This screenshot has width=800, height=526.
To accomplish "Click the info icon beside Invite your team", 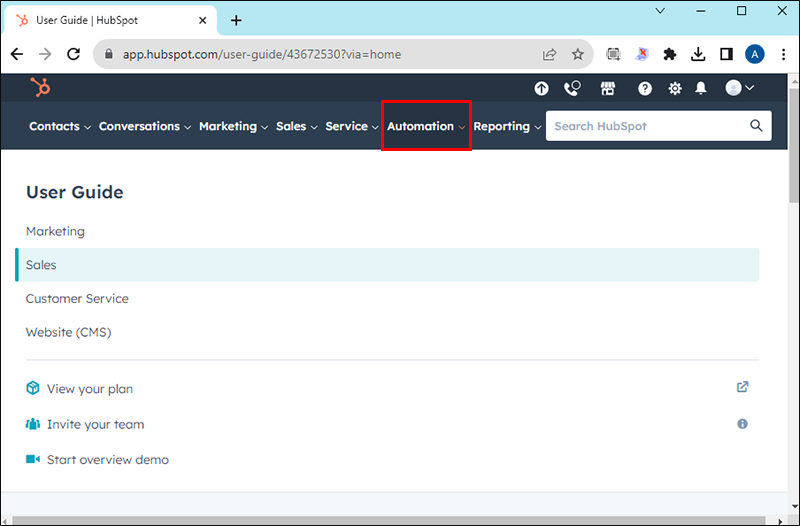I will [x=742, y=423].
